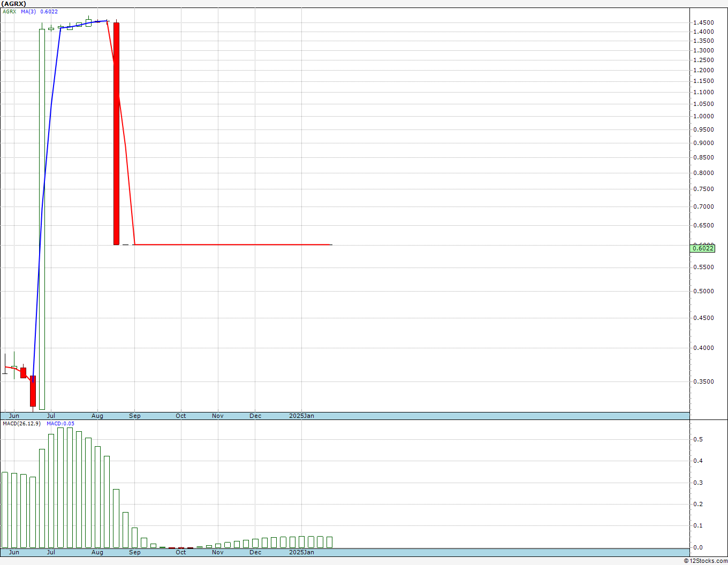Image resolution: width=728 pixels, height=565 pixels.
Task: Click the MACD:0.05 value label
Action: click(x=60, y=424)
